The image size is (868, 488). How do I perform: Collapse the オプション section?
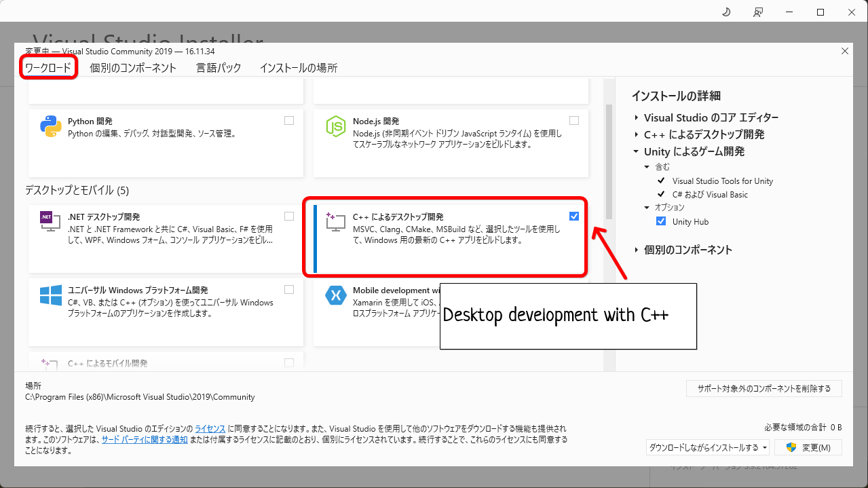click(x=647, y=207)
